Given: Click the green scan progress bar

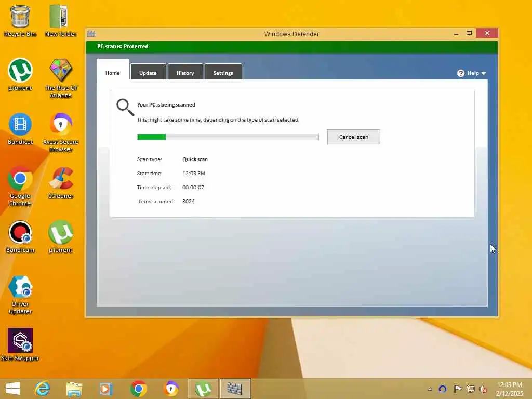Looking at the screenshot, I should click(228, 137).
